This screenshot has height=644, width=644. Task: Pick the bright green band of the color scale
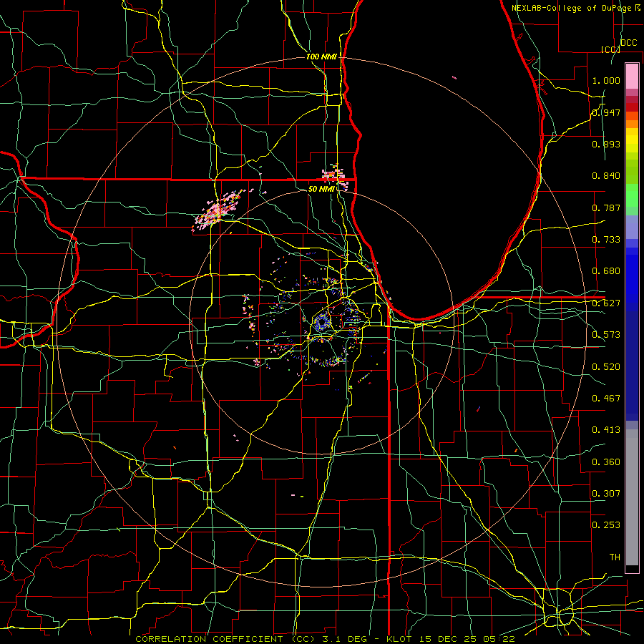[x=632, y=195]
